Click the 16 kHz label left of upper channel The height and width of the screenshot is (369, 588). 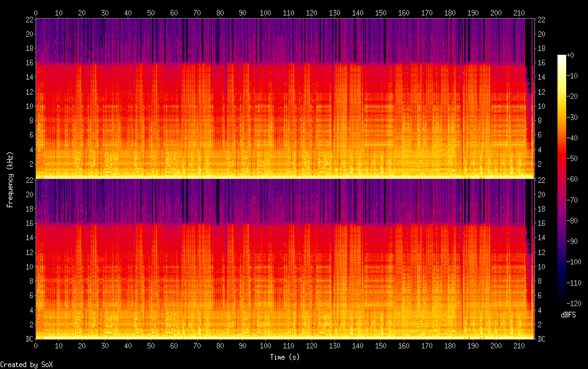point(28,63)
